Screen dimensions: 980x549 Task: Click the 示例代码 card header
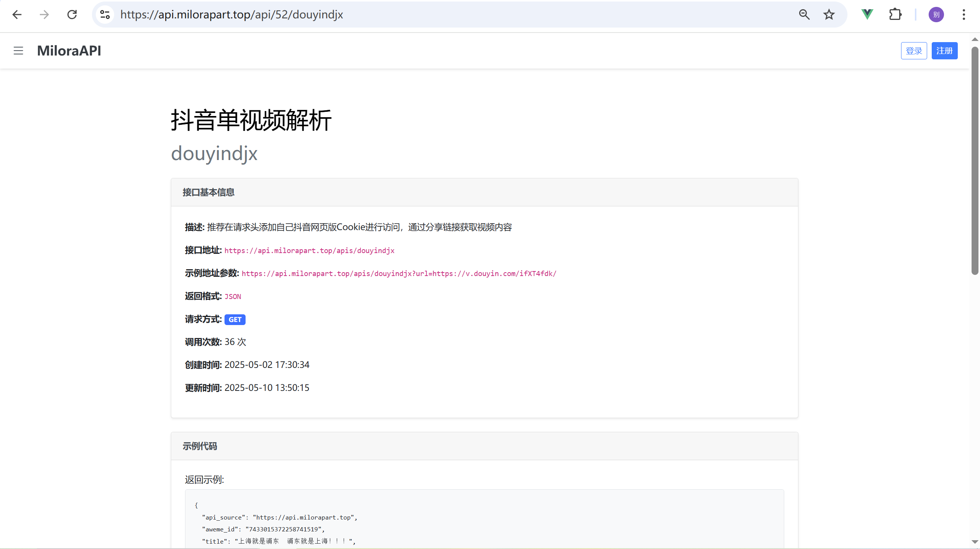[484, 446]
